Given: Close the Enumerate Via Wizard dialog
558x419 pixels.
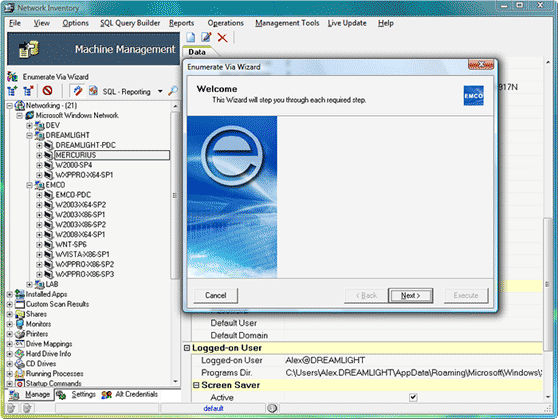Looking at the screenshot, I should pos(481,64).
